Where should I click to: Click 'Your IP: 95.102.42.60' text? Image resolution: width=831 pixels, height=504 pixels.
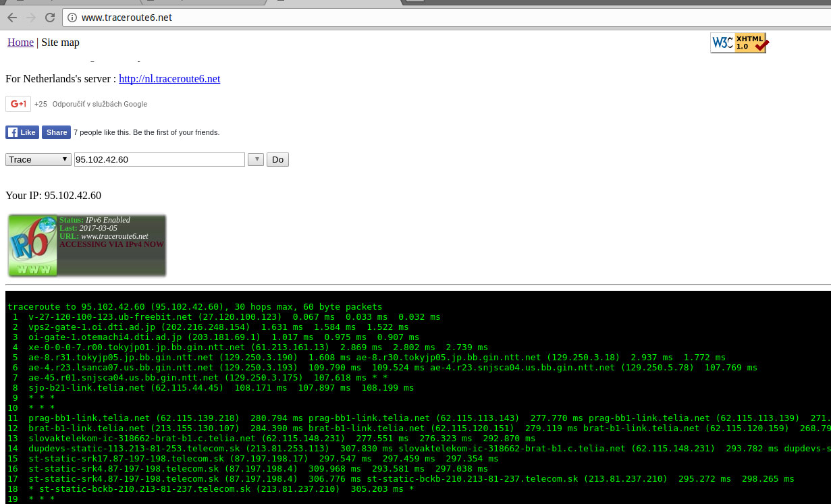click(53, 196)
